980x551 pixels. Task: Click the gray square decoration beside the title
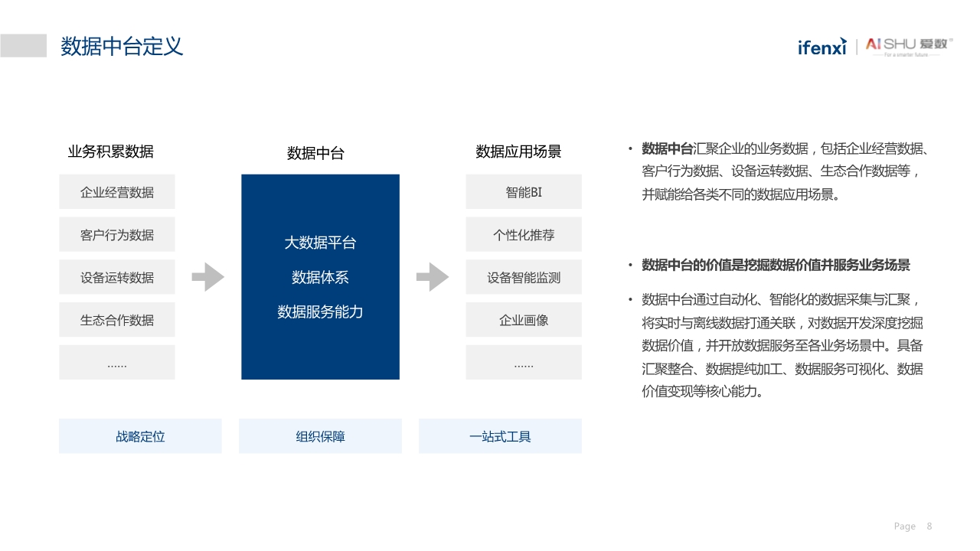[x=24, y=46]
